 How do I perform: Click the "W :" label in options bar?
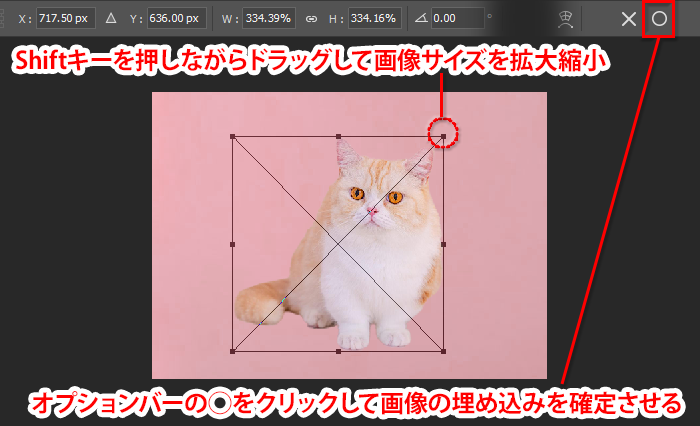pyautogui.click(x=229, y=19)
